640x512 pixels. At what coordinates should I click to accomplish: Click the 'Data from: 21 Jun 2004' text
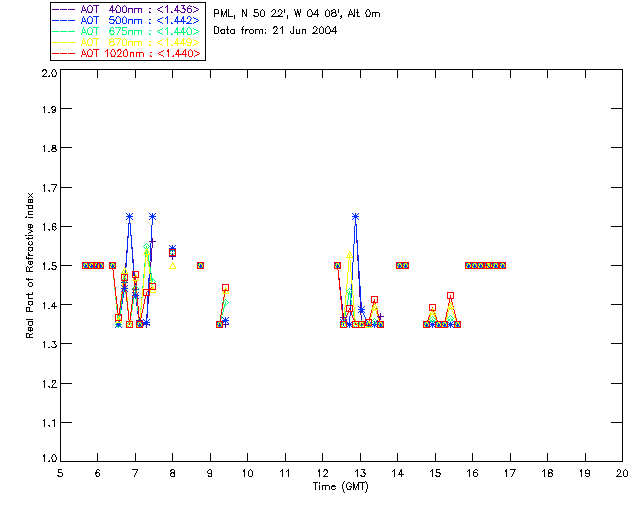pos(275,31)
